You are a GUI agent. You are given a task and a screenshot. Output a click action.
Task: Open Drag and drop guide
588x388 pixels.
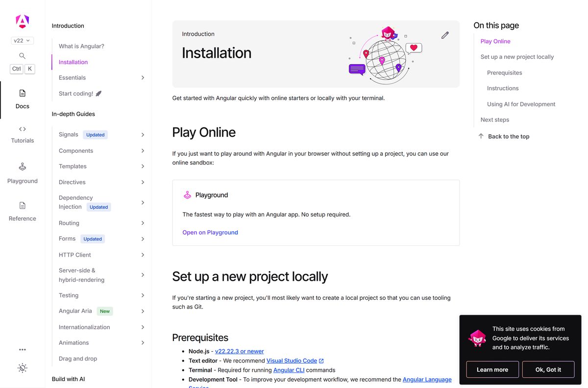click(x=78, y=359)
